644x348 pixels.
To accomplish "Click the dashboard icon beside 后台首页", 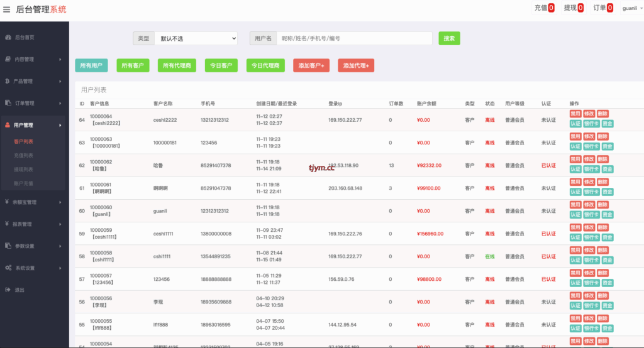I will coord(8,38).
